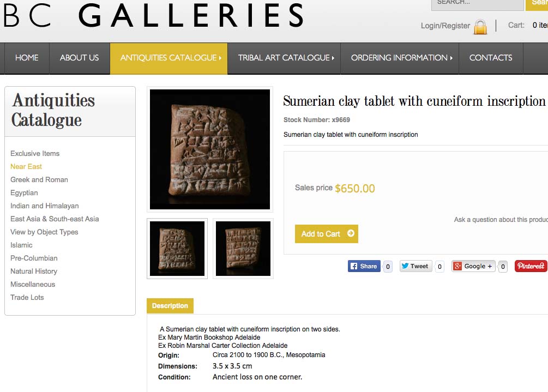Select the Description tab
The image size is (548, 392).
pyautogui.click(x=170, y=306)
